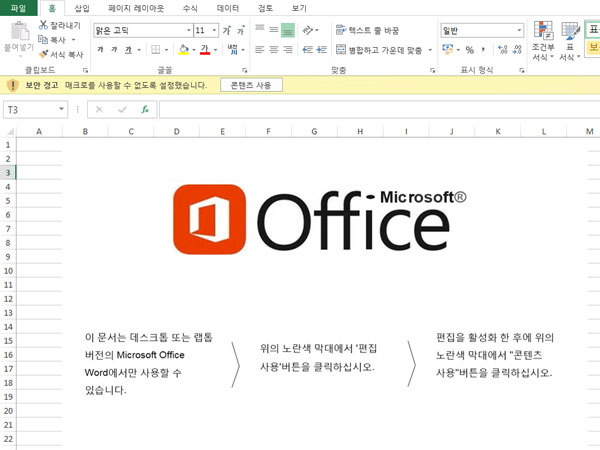The width and height of the screenshot is (600, 450).
Task: Select middle vertical alignment icon
Action: [x=274, y=29]
